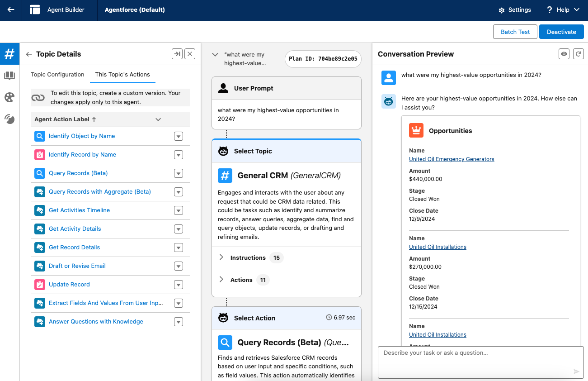
Task: Open the Topics hashtag sidebar icon
Action: 9,54
